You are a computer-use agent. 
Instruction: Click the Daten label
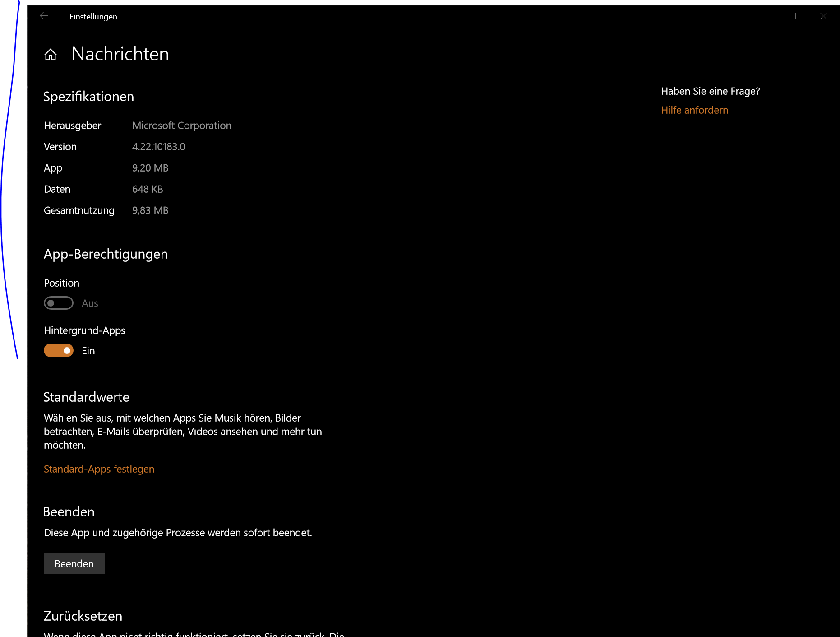57,189
